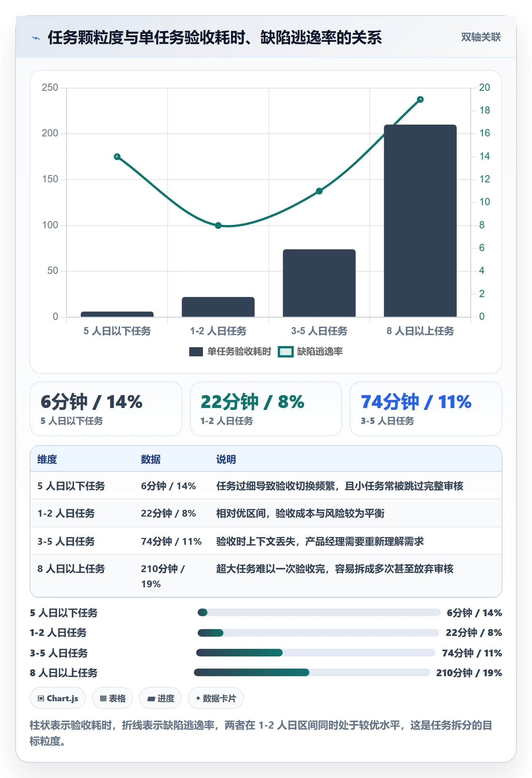Click progress bar for 8 人日以上任务
Viewport: 532px width, 778px height.
pyautogui.click(x=312, y=672)
